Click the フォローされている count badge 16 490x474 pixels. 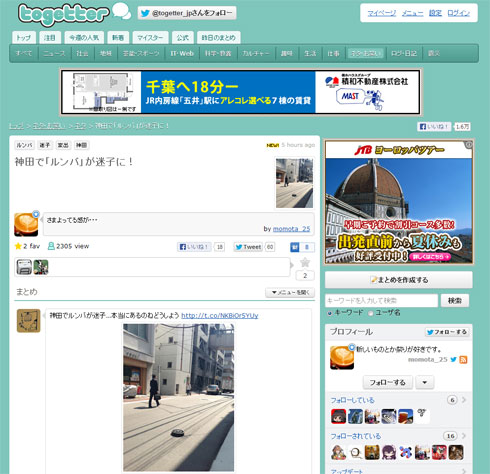451,436
